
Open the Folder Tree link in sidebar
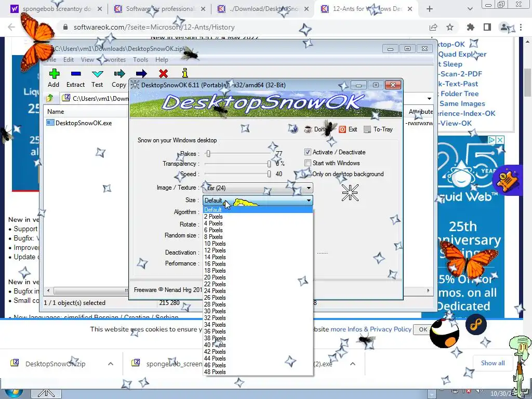click(x=459, y=94)
